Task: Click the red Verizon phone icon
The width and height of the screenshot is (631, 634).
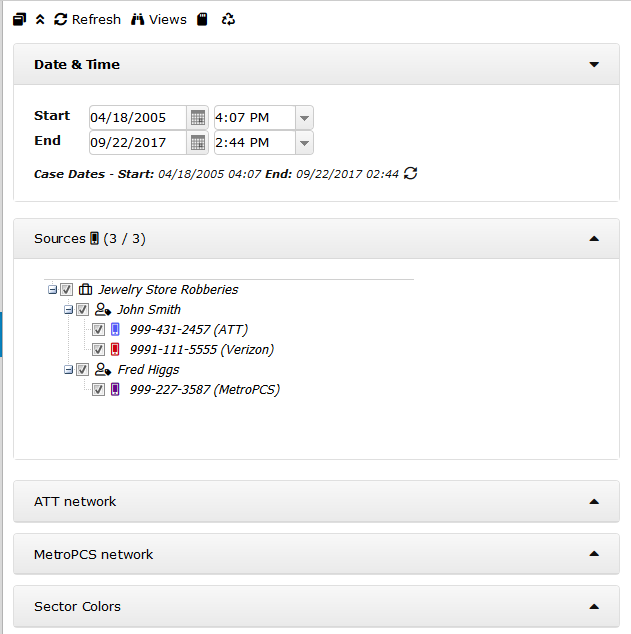Action: coord(115,350)
